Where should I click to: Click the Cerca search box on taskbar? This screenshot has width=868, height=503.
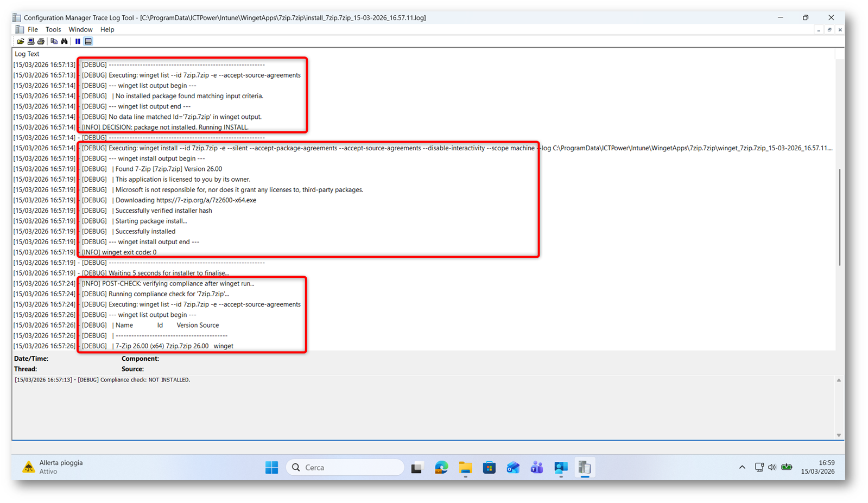tap(345, 467)
